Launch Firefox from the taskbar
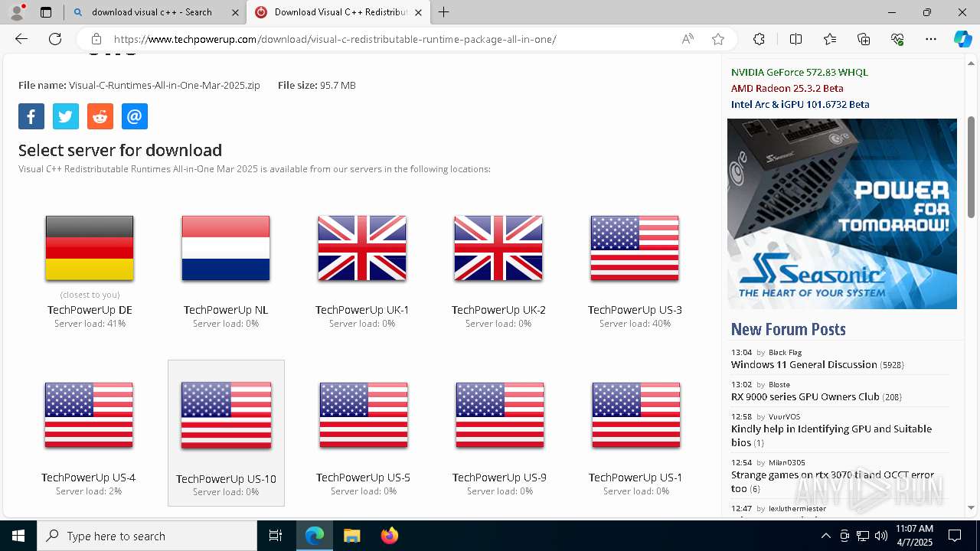This screenshot has height=551, width=980. (x=390, y=536)
